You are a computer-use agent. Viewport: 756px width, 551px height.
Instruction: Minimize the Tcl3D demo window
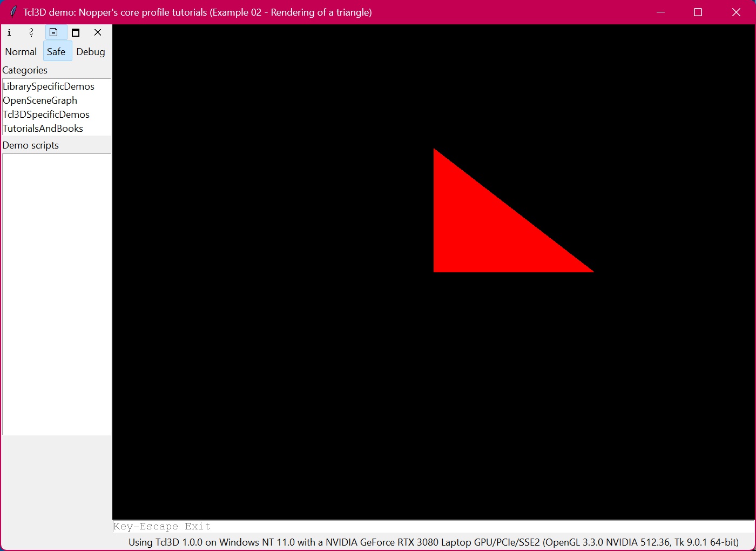tap(660, 12)
